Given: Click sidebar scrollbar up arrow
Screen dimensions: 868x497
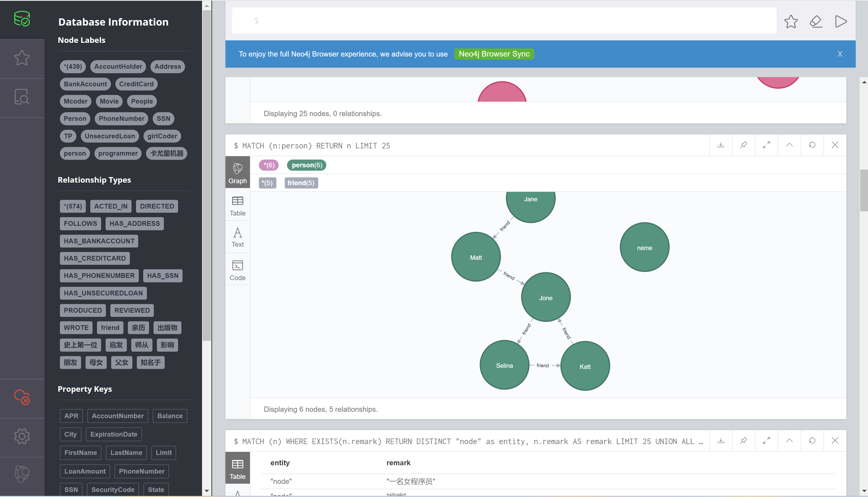Looking at the screenshot, I should 207,6.
